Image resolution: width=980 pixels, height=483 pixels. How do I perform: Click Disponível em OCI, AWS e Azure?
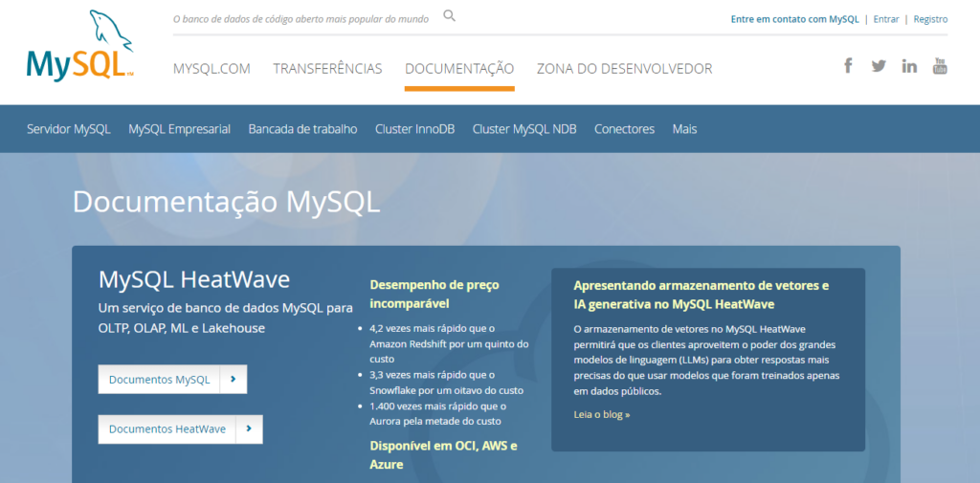pos(443,455)
